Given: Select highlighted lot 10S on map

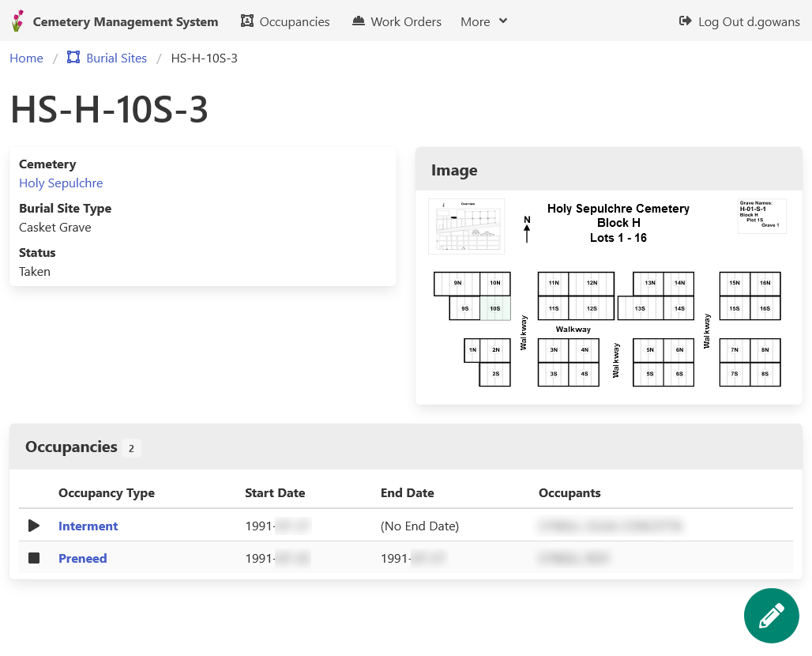Looking at the screenshot, I should point(495,308).
